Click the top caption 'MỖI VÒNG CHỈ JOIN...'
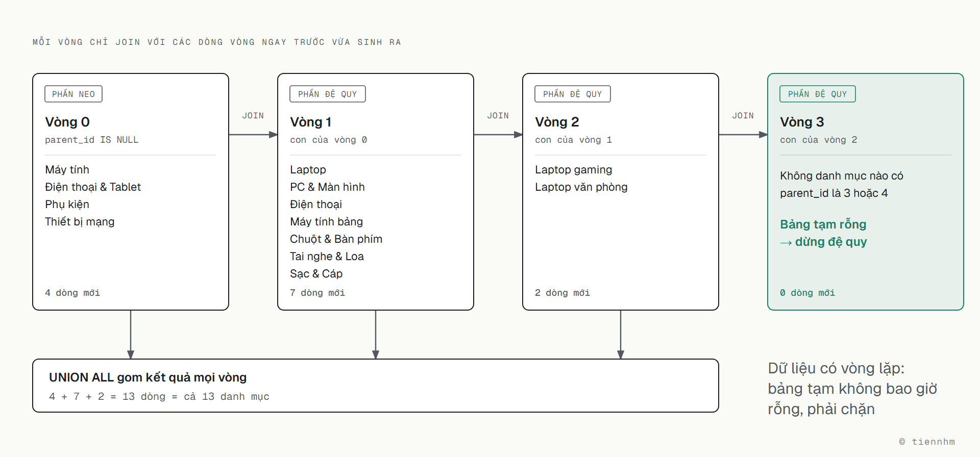 (217, 42)
